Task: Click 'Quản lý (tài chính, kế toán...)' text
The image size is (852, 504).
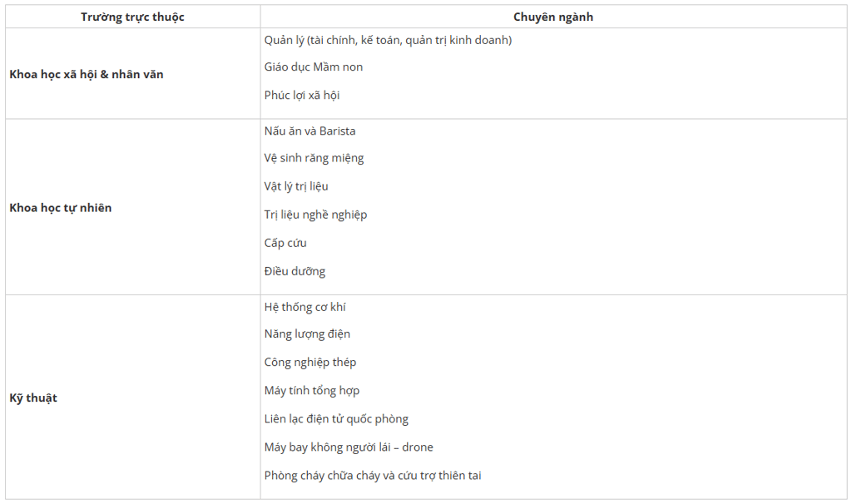Action: tap(388, 40)
